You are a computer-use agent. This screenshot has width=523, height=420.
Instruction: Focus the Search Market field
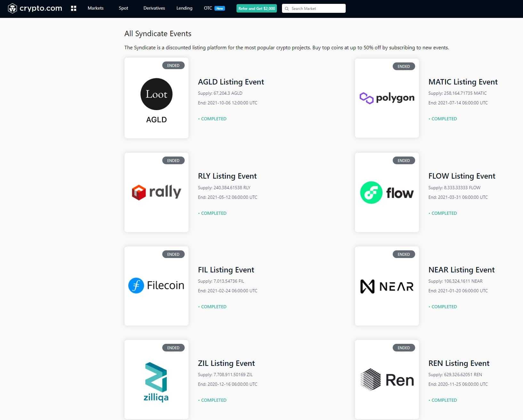click(314, 8)
